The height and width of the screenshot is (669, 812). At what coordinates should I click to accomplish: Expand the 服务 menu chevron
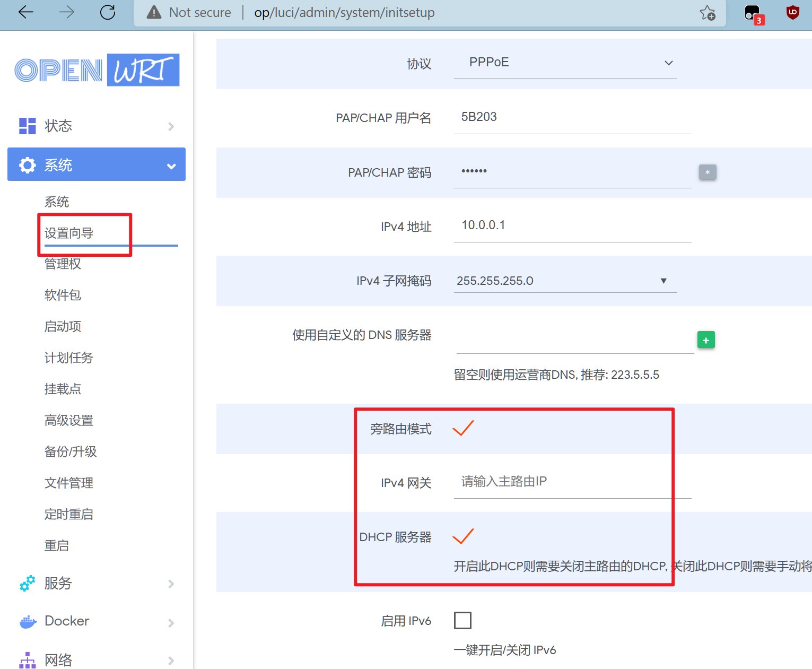coord(171,584)
